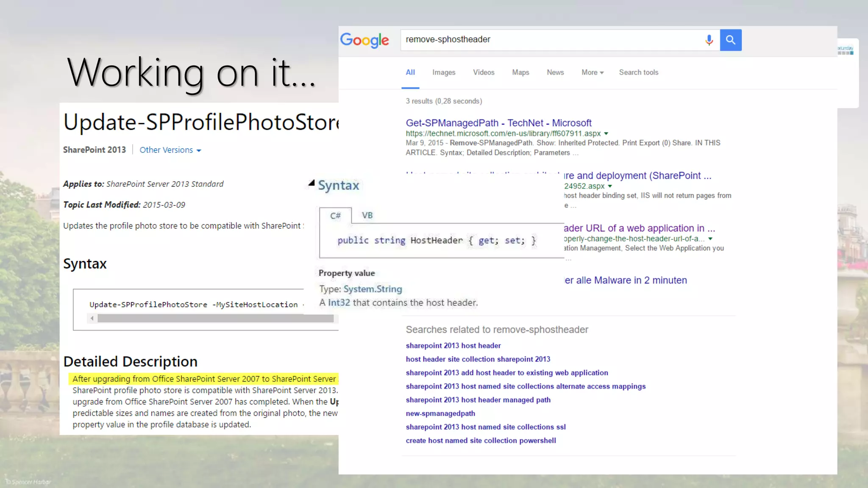Click the blue magnifier search button
The image size is (868, 488).
[730, 40]
